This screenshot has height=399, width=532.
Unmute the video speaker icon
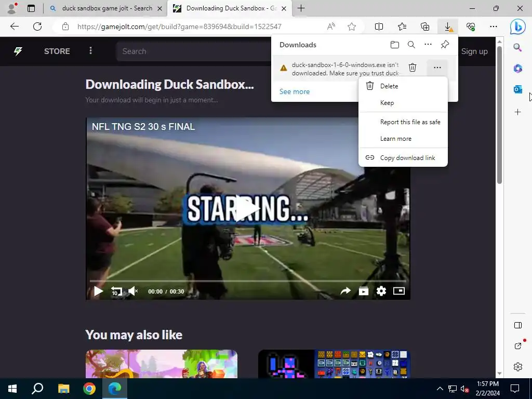133,291
